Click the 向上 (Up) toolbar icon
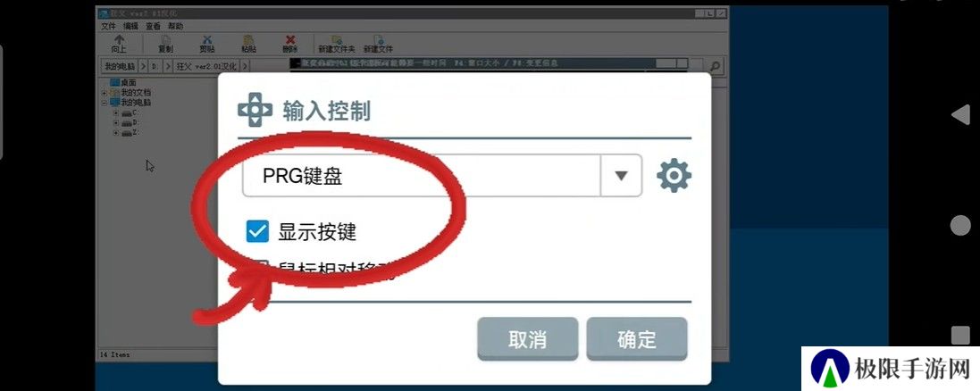980x391 pixels. point(119,43)
